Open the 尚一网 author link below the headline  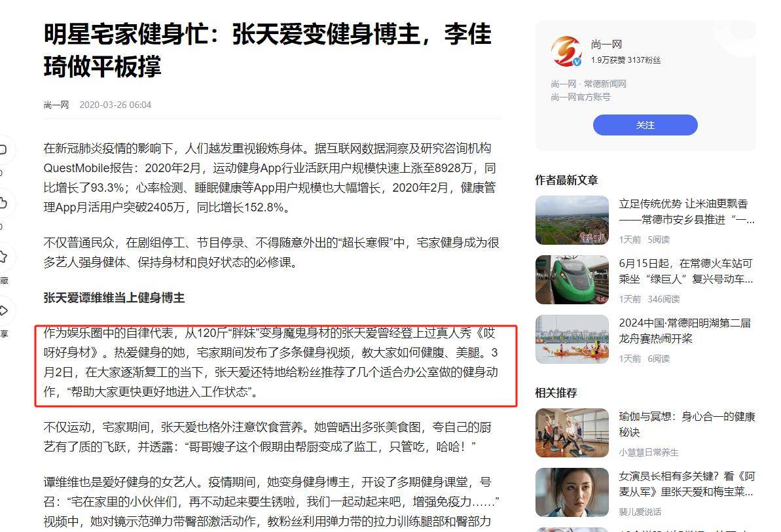[56, 105]
